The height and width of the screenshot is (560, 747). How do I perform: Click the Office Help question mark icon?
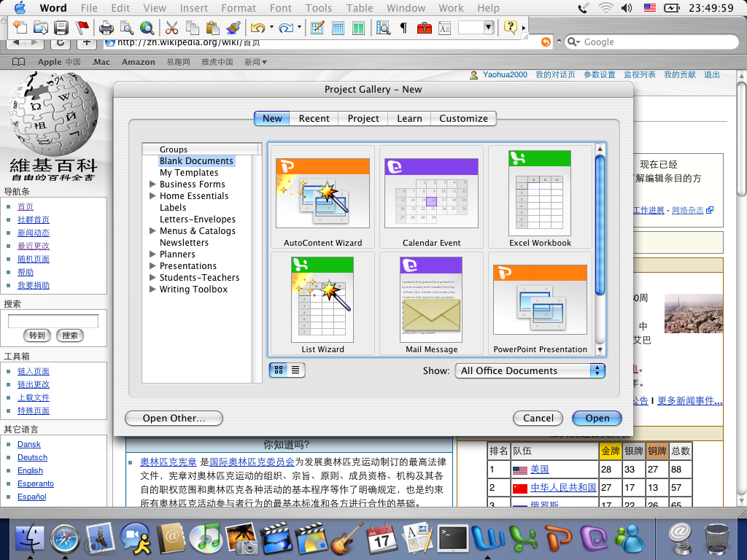tap(510, 27)
